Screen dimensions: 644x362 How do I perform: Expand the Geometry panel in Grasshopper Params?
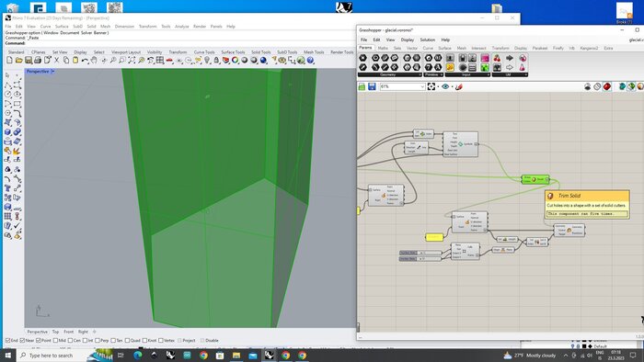pos(420,74)
